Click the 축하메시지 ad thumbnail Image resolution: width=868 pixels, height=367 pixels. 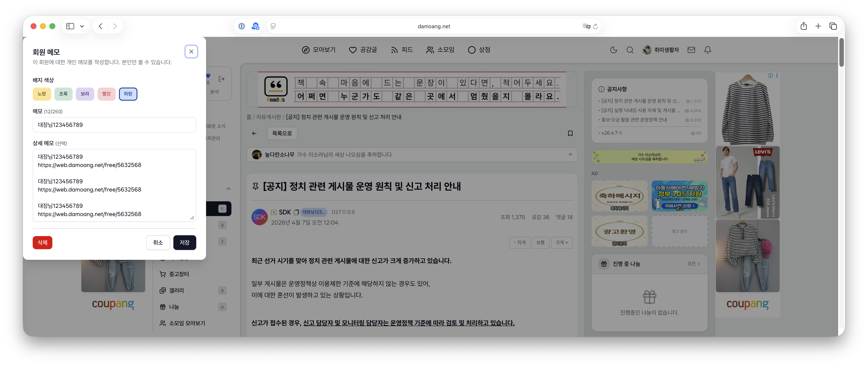[x=619, y=196]
